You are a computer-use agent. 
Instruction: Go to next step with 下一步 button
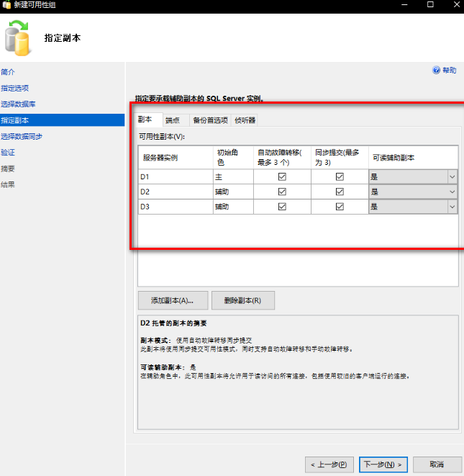[x=382, y=464]
